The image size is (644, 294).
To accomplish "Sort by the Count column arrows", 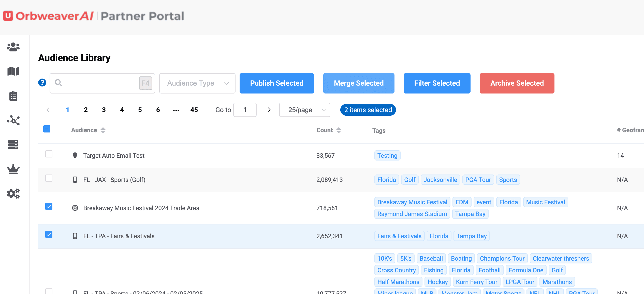I will 339,130.
